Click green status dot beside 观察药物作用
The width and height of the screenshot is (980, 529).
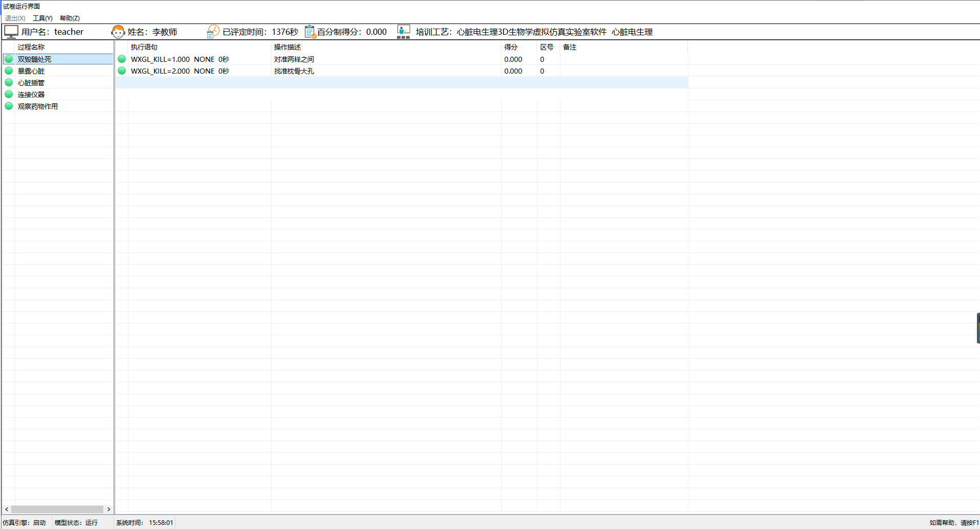point(9,106)
